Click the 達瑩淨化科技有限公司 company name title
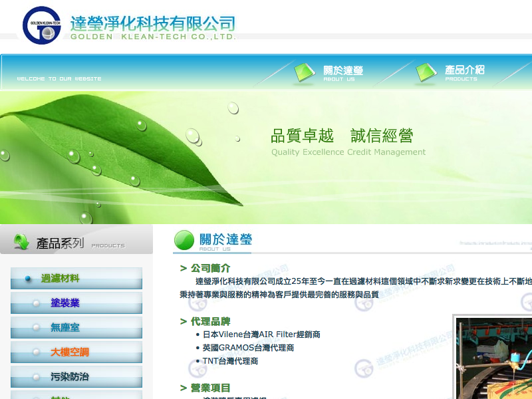 pos(153,24)
